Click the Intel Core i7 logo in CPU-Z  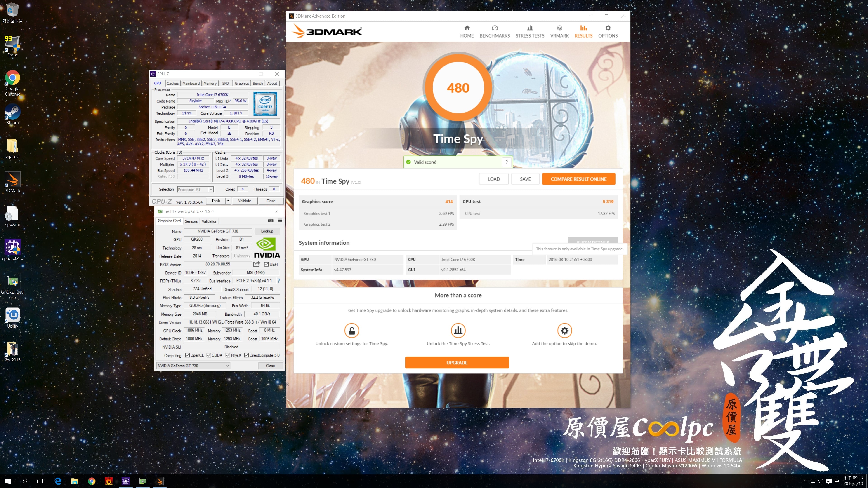(x=266, y=104)
